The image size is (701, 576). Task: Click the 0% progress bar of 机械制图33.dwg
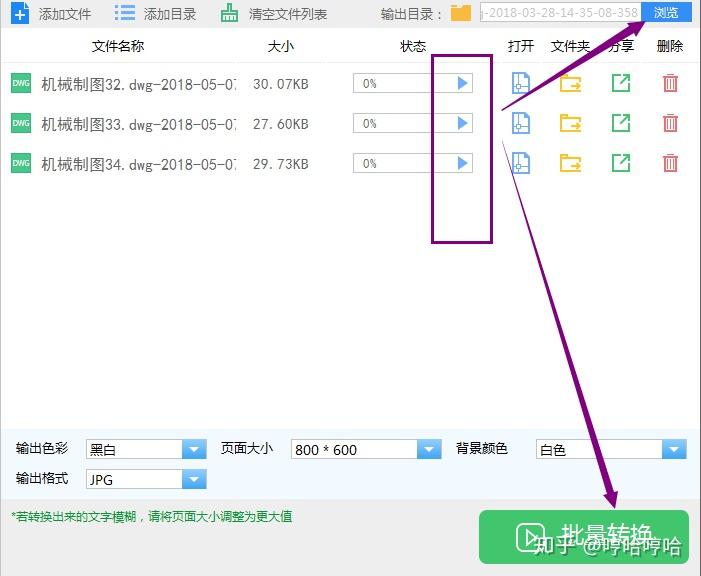413,123
